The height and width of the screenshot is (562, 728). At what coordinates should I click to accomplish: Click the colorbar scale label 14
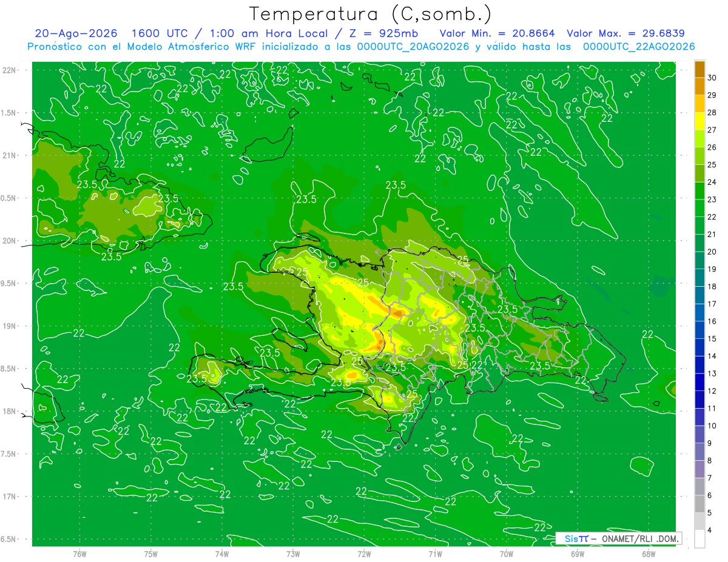(x=712, y=356)
